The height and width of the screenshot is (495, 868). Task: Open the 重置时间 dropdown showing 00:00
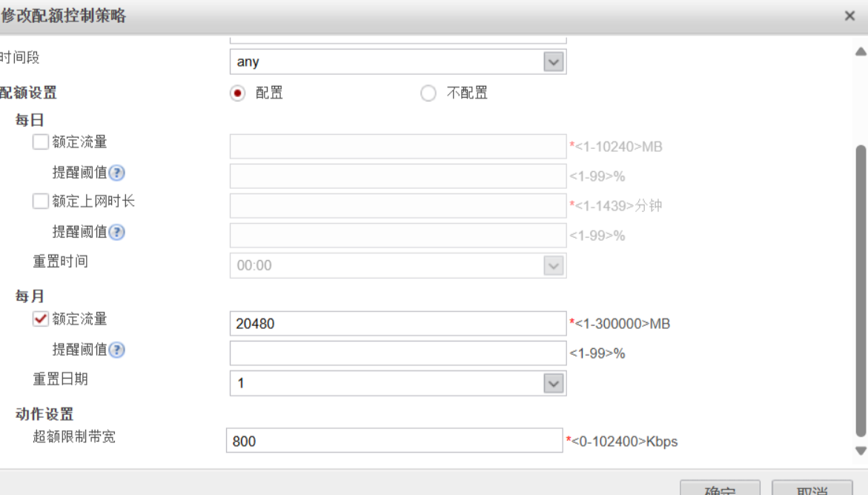point(398,265)
